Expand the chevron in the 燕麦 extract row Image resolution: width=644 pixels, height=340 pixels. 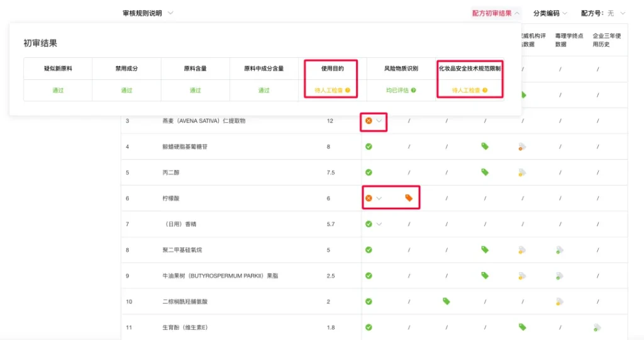point(379,120)
